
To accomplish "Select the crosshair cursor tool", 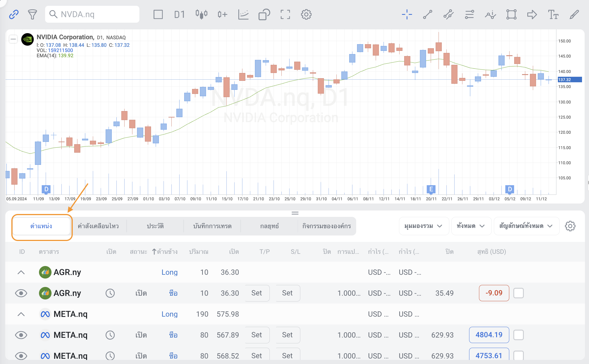I will [x=407, y=14].
